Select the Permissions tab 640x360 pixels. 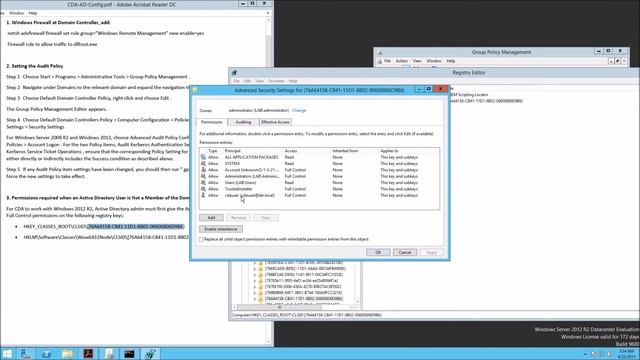click(x=211, y=122)
